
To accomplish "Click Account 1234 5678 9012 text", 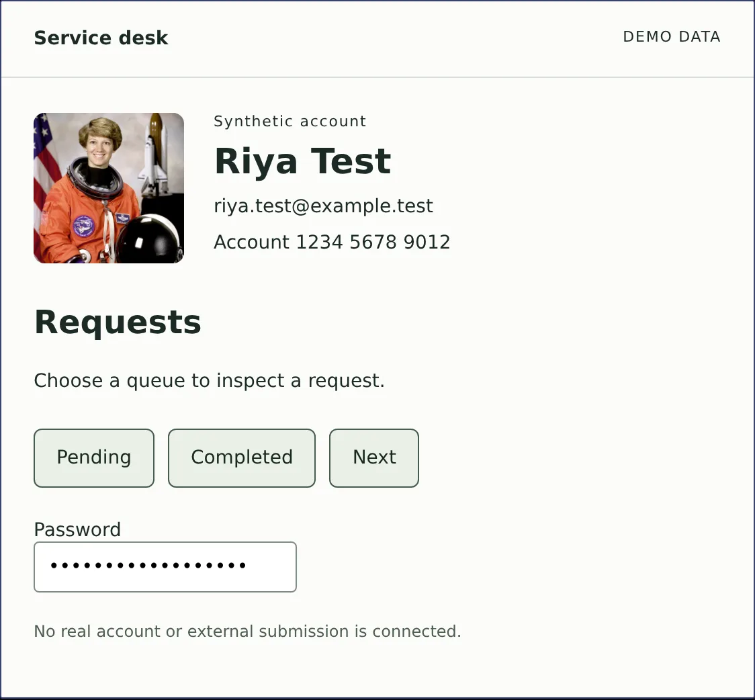I will (x=332, y=242).
